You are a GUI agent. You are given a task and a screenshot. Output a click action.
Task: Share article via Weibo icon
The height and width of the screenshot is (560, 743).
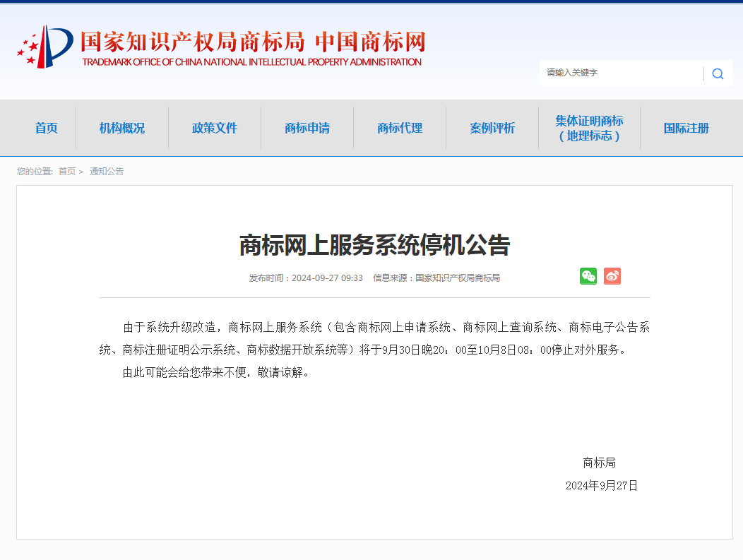pyautogui.click(x=612, y=276)
